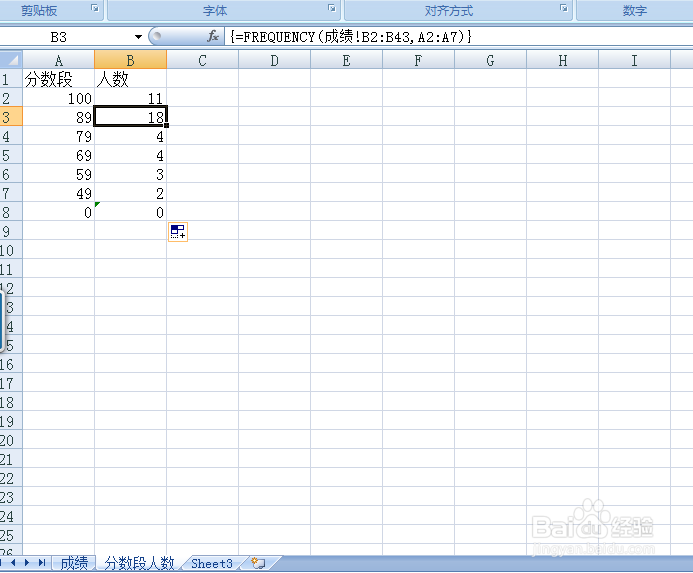The image size is (693, 573).
Task: Click cell A6 containing 59
Action: click(58, 174)
